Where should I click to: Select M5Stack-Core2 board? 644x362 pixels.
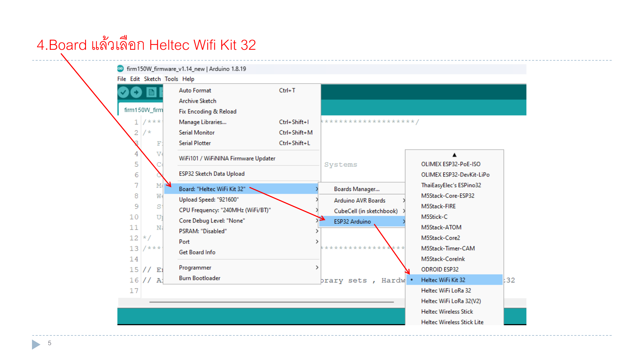[454, 238]
